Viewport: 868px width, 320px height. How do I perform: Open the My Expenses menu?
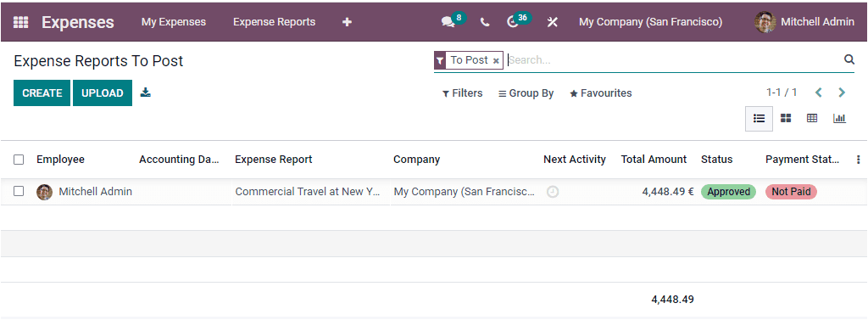click(x=173, y=22)
